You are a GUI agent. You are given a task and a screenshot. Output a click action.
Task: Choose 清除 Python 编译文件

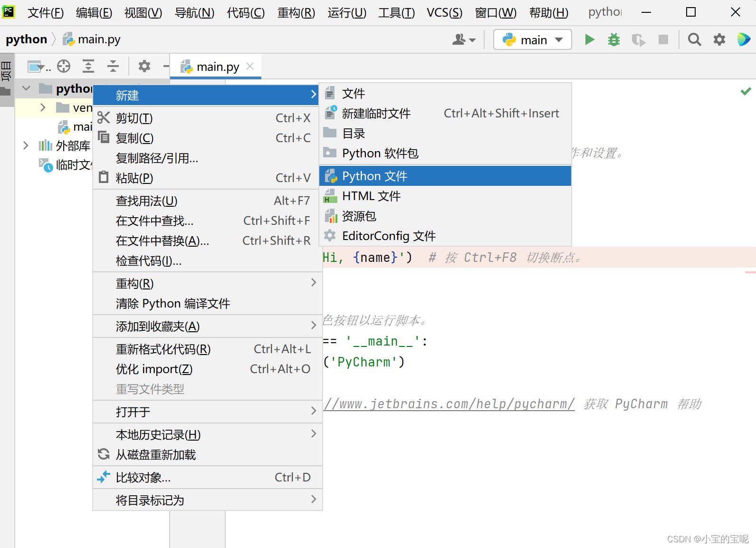pyautogui.click(x=208, y=303)
